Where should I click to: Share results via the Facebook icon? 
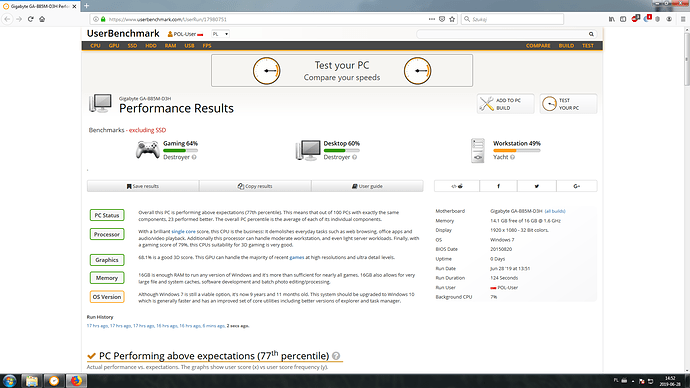(498, 186)
